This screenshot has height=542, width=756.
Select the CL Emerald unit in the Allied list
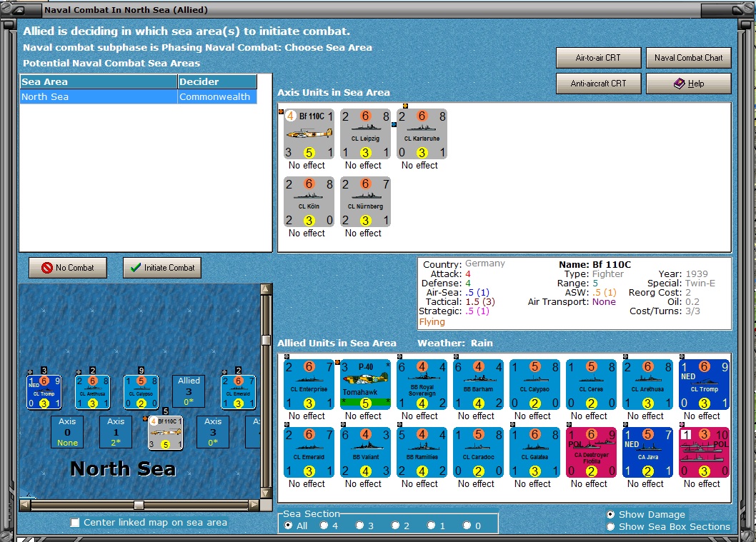pos(309,453)
